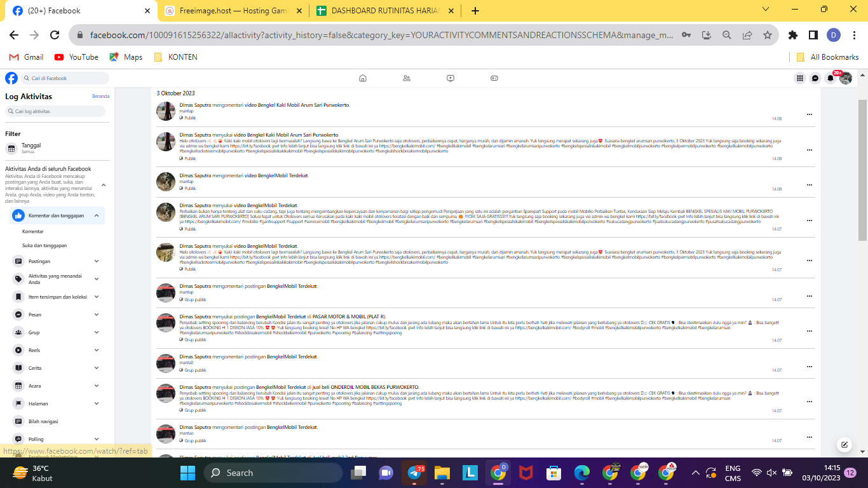Open a new browser tab
The width and height of the screenshot is (868, 488).
pyautogui.click(x=475, y=11)
